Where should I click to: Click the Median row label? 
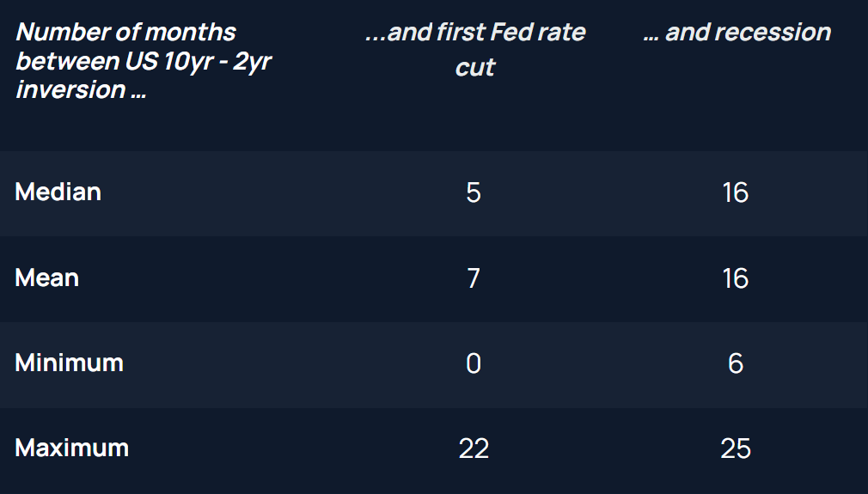(58, 192)
